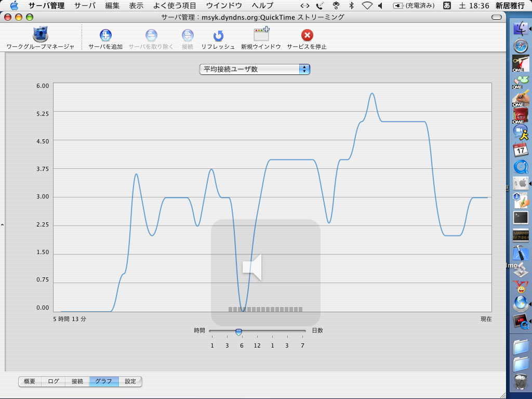Launch Terminal from the Dock
This screenshot has width=532, height=399.
(x=521, y=218)
